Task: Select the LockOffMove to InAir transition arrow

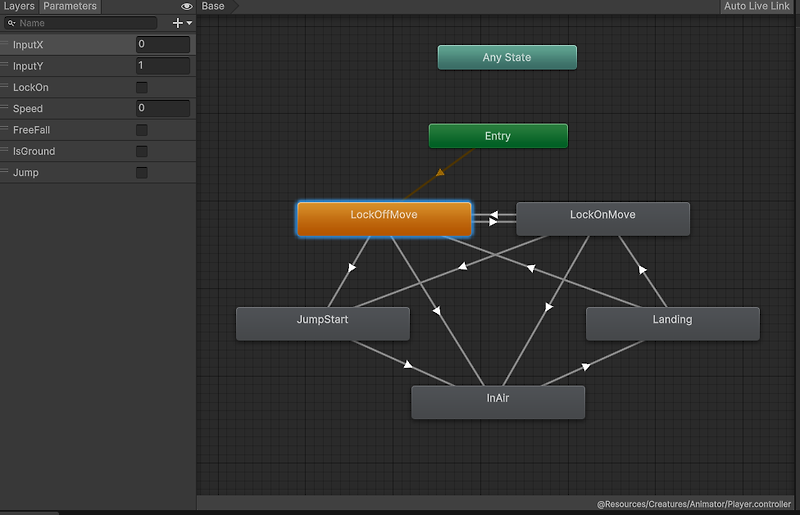Action: (x=437, y=310)
